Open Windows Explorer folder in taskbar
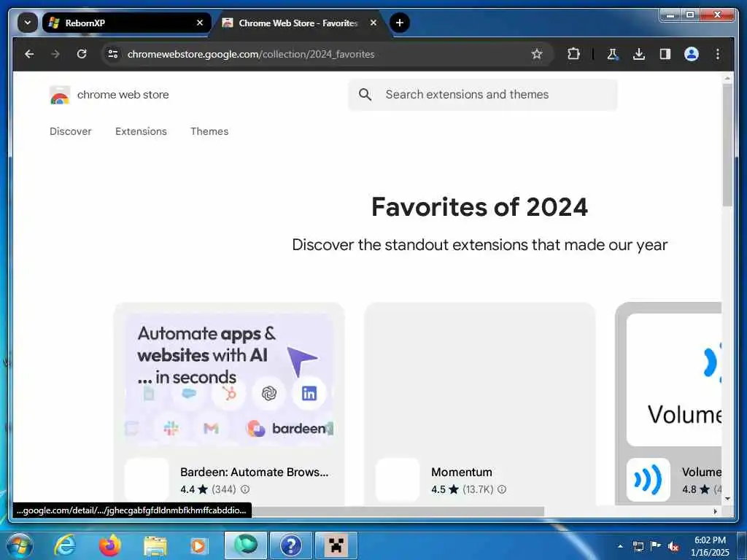Screen dimensions: 747x560 click(x=155, y=546)
